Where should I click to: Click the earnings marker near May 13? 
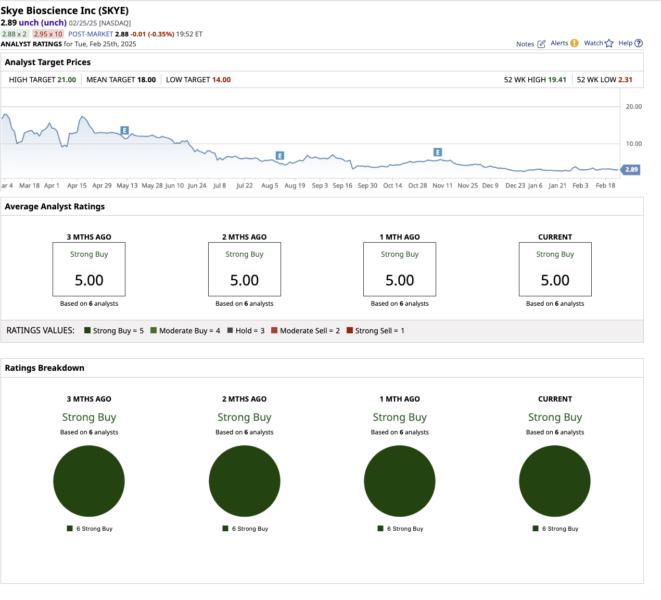(124, 130)
